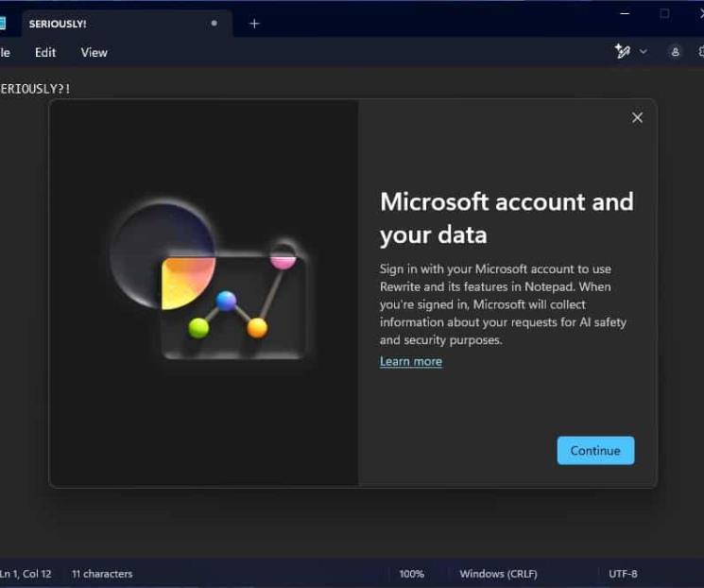Close the Microsoft account dialog
The image size is (704, 588).
pos(637,117)
